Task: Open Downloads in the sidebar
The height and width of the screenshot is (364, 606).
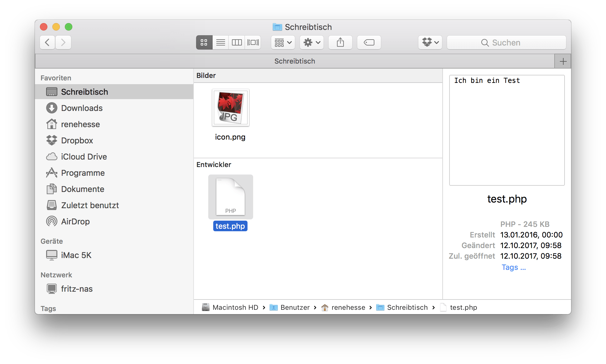Action: 114,108
